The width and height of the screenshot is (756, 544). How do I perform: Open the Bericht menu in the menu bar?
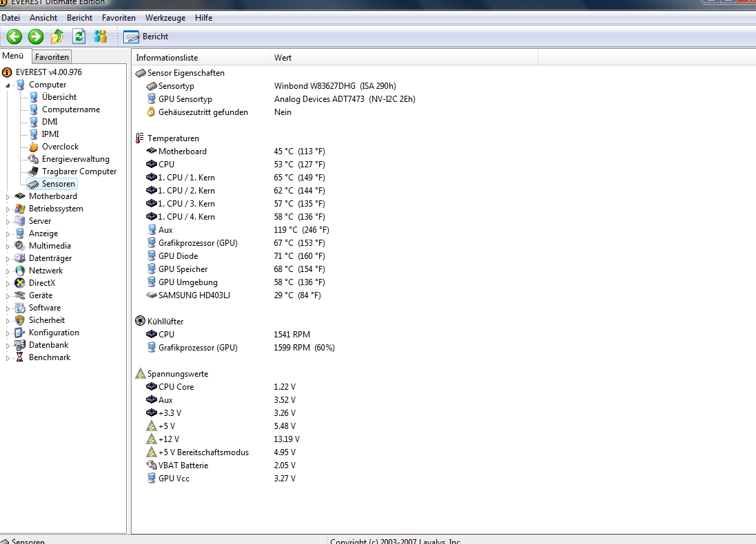click(x=79, y=18)
